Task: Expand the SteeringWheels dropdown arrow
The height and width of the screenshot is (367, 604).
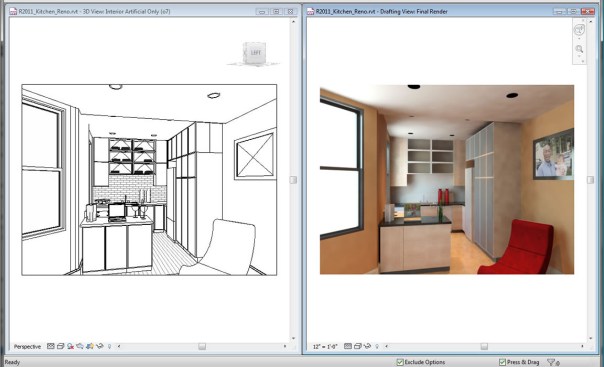Action: pos(579,39)
